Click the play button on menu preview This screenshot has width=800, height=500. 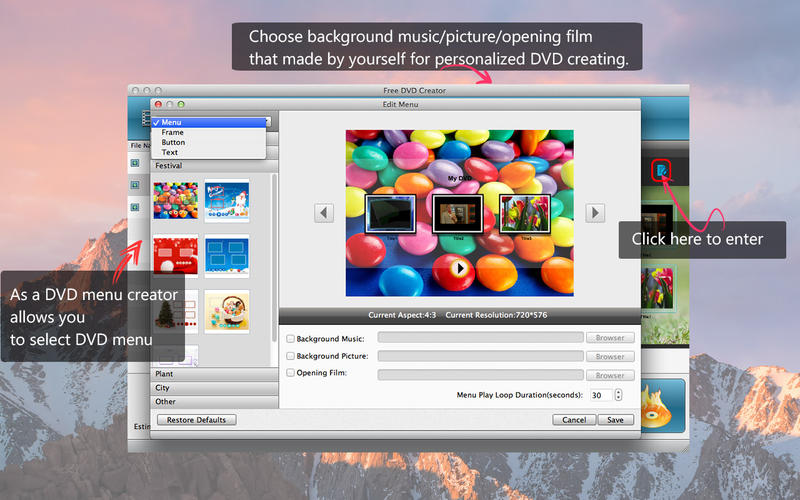460,268
